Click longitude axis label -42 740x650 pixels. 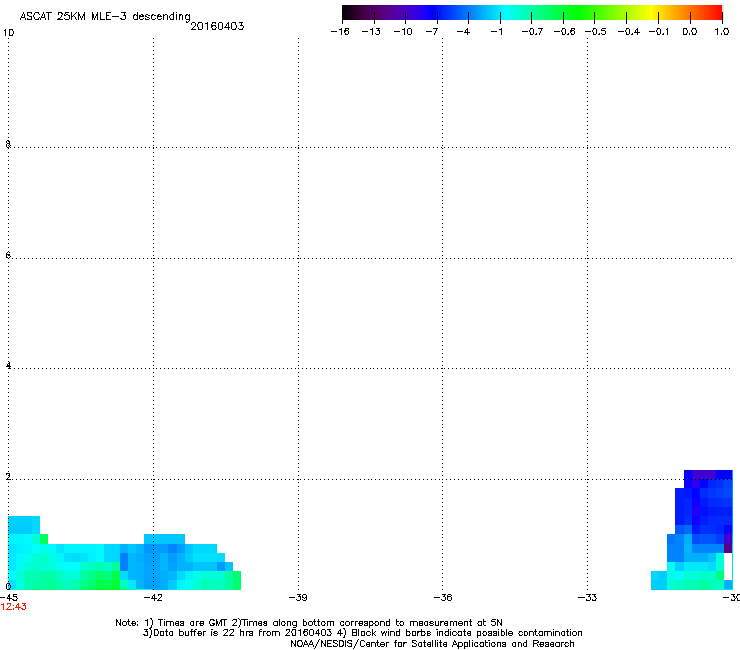(153, 597)
